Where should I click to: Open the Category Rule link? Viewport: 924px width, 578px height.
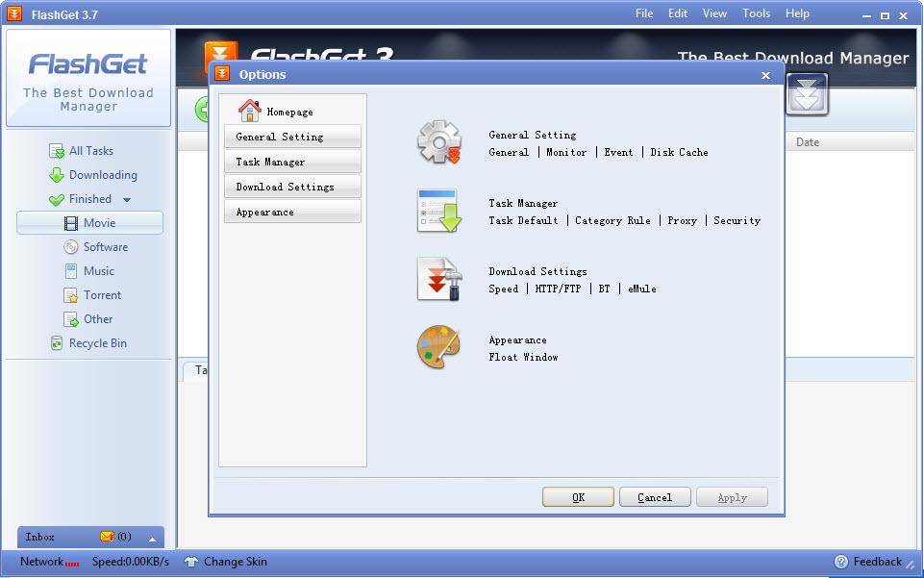612,220
